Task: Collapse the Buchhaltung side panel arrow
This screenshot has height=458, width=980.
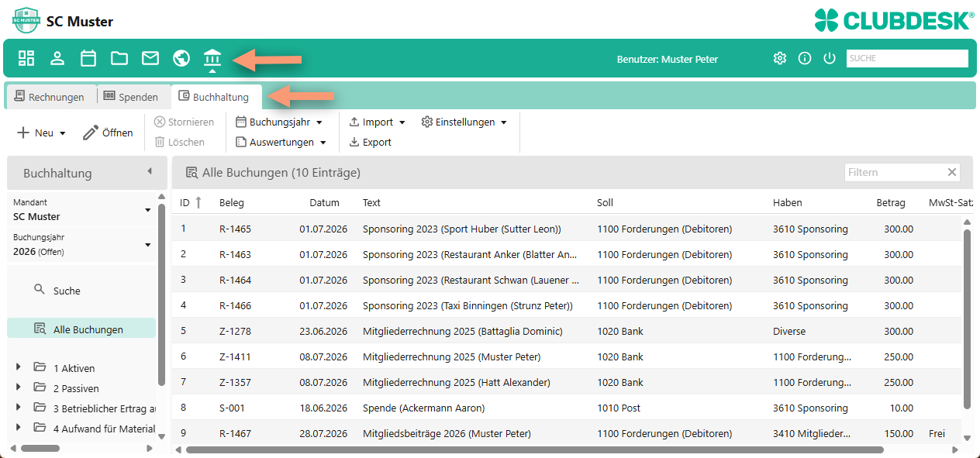Action: click(150, 172)
